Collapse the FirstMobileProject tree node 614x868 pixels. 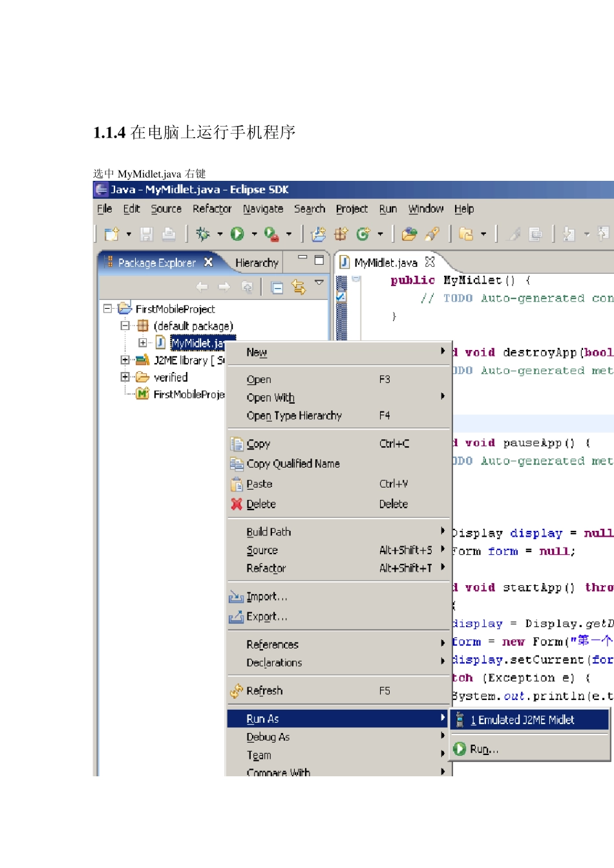[x=108, y=309]
